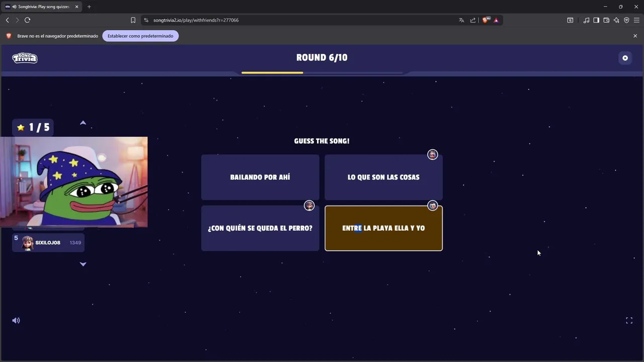This screenshot has width=644, height=362.
Task: Open the browser hamburger menu
Action: (636, 20)
